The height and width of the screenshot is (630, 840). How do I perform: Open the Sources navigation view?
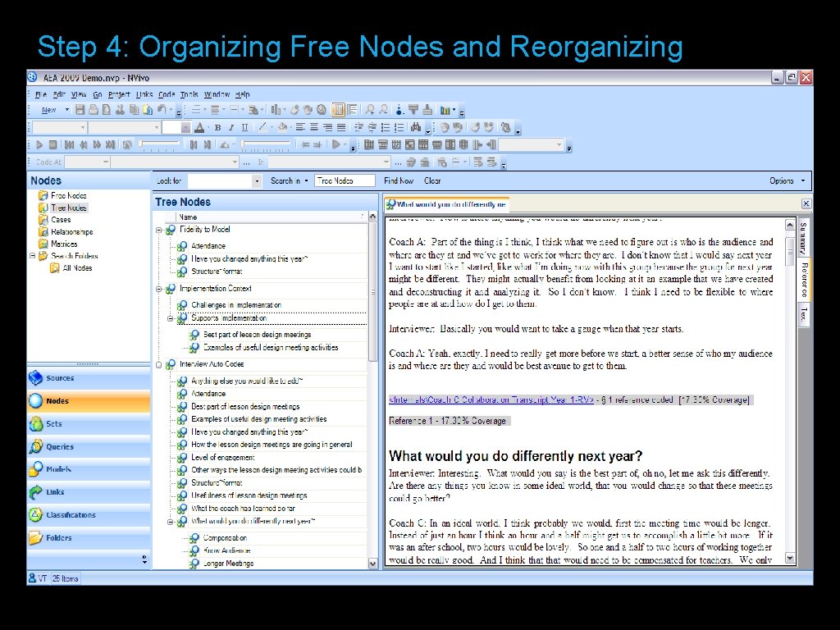89,378
